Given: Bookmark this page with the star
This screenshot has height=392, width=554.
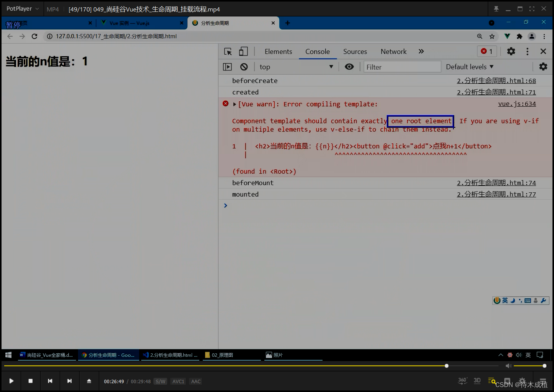Looking at the screenshot, I should pyautogui.click(x=492, y=36).
